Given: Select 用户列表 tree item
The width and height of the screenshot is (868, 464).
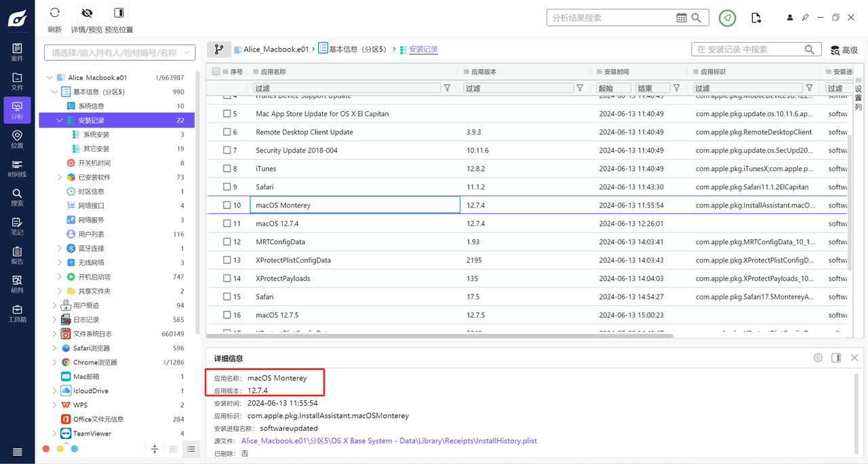Looking at the screenshot, I should [90, 234].
